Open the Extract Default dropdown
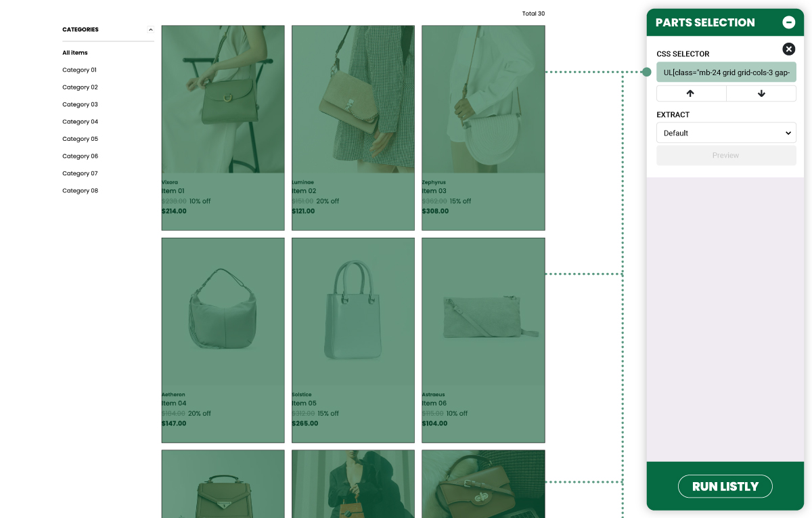This screenshot has height=518, width=812. pyautogui.click(x=726, y=133)
